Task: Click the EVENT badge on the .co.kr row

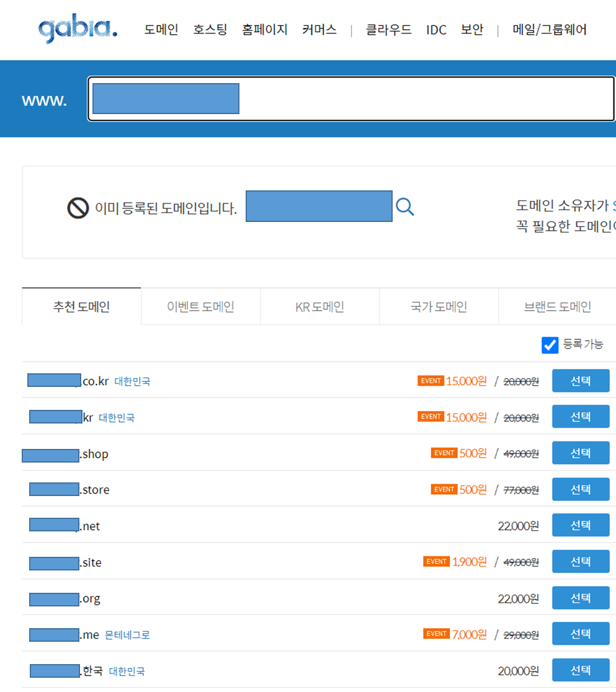Action: (431, 381)
